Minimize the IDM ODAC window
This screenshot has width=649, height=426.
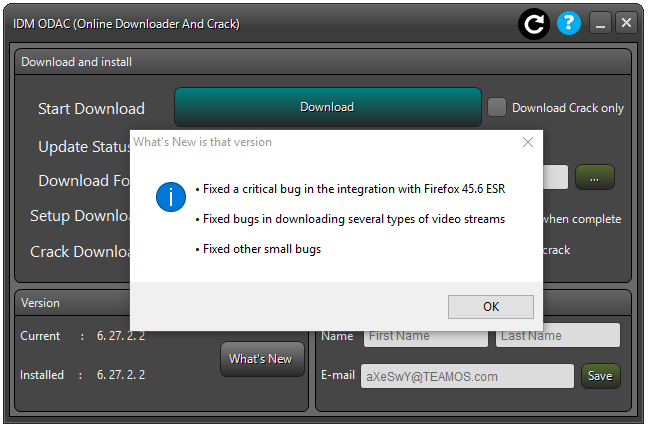pos(600,23)
